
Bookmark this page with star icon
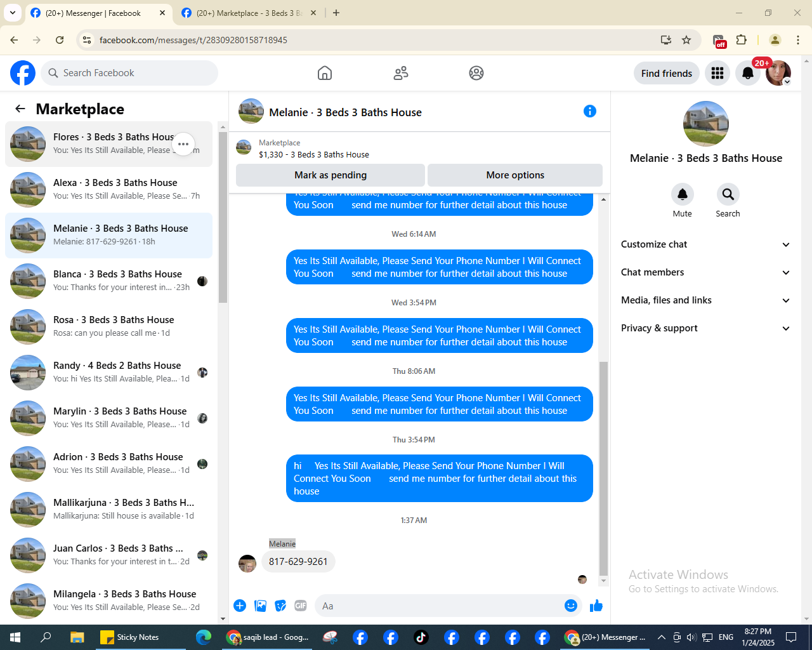pos(686,40)
